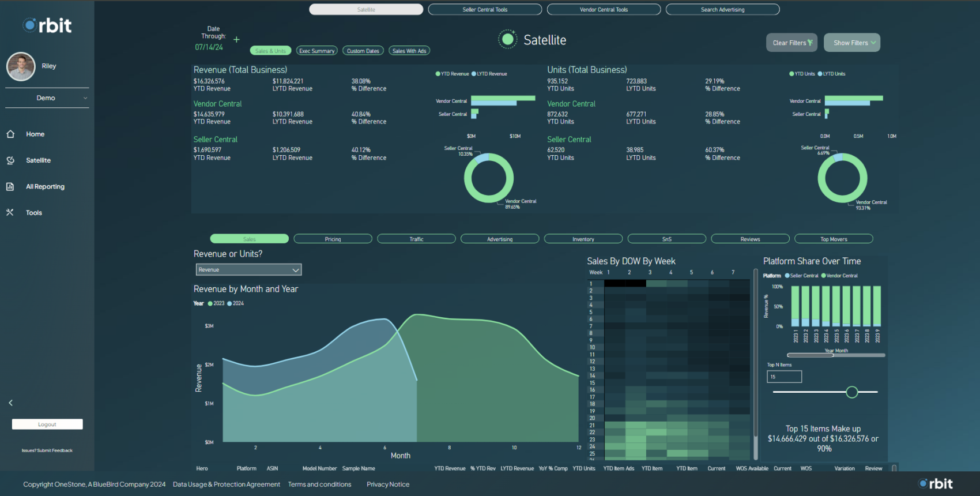Go to Tools in sidebar menu

(34, 213)
